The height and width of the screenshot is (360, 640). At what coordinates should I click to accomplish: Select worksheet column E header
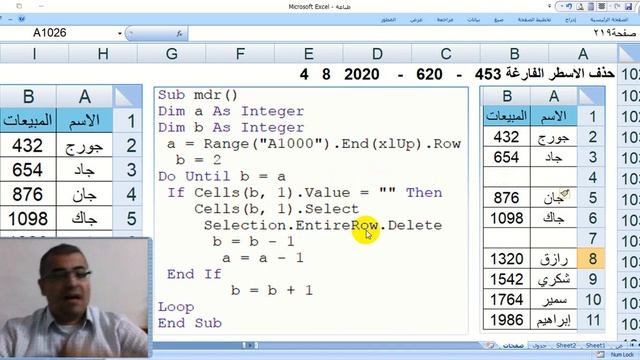pyautogui.click(x=309, y=53)
